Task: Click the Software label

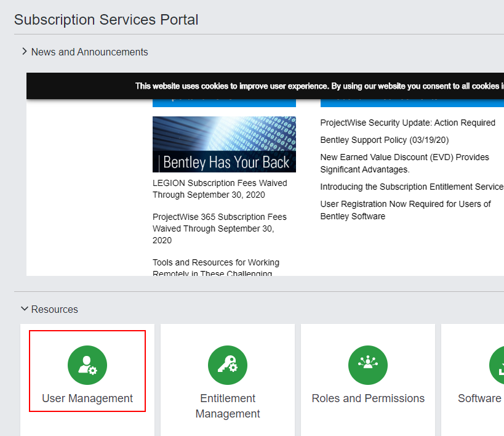Action: point(480,398)
